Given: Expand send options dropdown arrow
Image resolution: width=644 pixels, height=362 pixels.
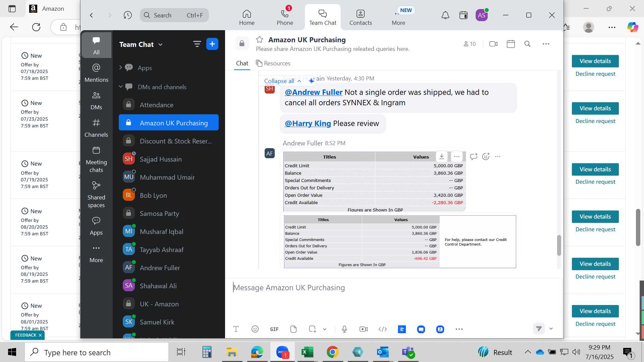Looking at the screenshot, I should (551, 329).
